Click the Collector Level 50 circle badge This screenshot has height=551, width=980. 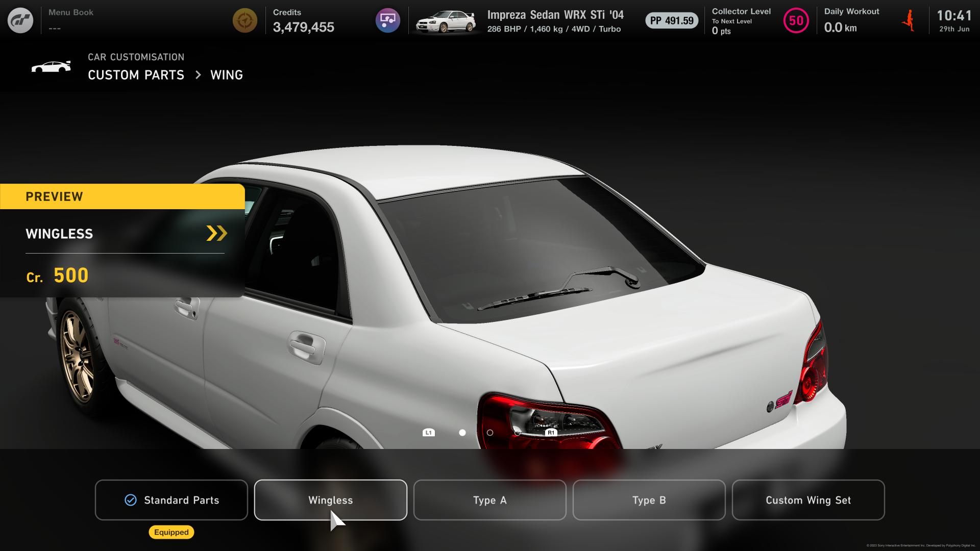point(796,20)
